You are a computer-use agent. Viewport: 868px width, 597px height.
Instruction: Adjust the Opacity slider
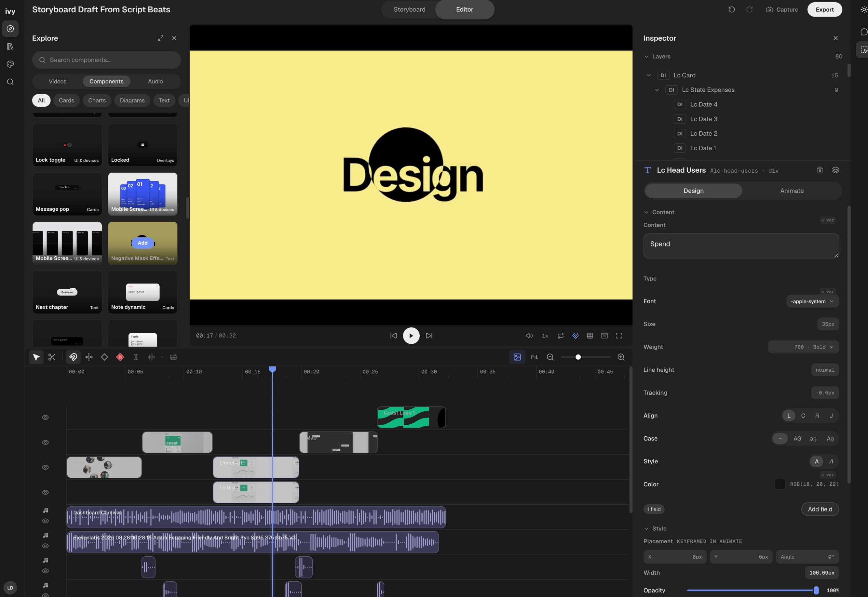click(x=752, y=590)
